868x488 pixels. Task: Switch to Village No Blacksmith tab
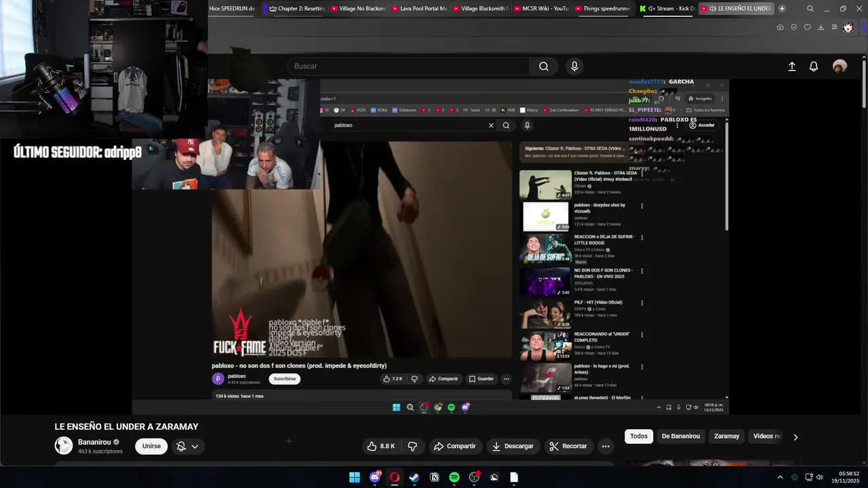pos(358,9)
